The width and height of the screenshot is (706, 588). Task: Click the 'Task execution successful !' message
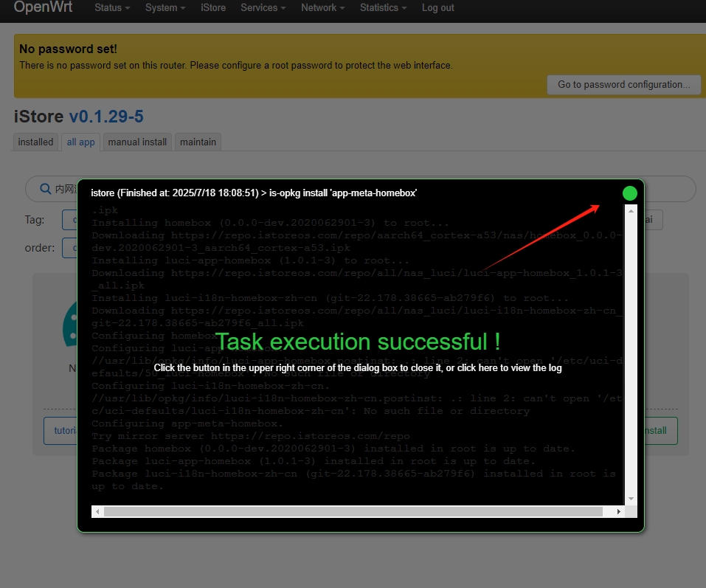click(x=358, y=342)
